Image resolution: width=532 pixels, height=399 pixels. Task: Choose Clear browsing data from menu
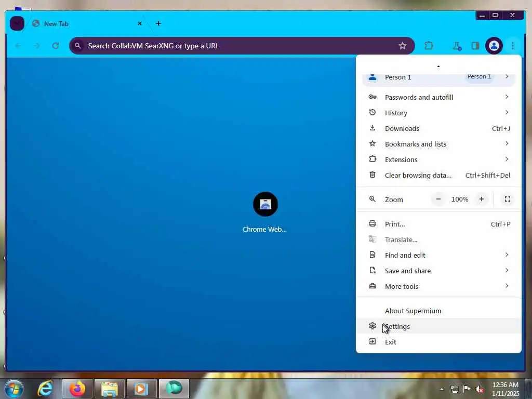click(438, 176)
